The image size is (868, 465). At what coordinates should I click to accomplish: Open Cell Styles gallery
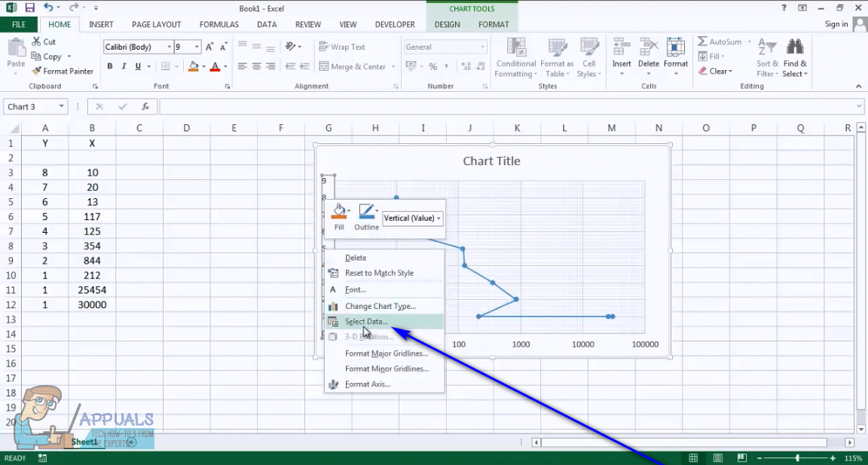click(589, 58)
